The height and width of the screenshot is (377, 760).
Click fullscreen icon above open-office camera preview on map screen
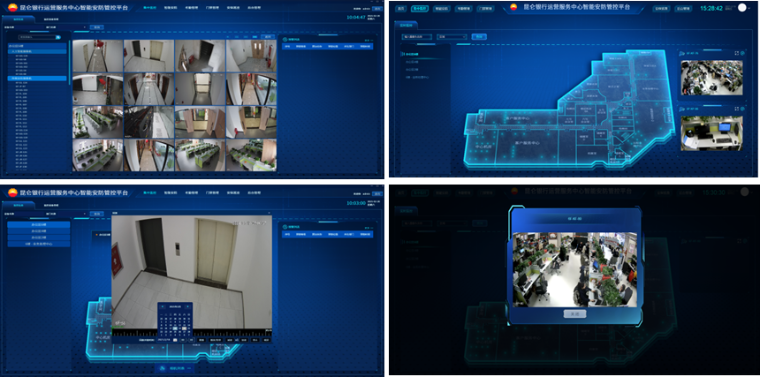737,53
